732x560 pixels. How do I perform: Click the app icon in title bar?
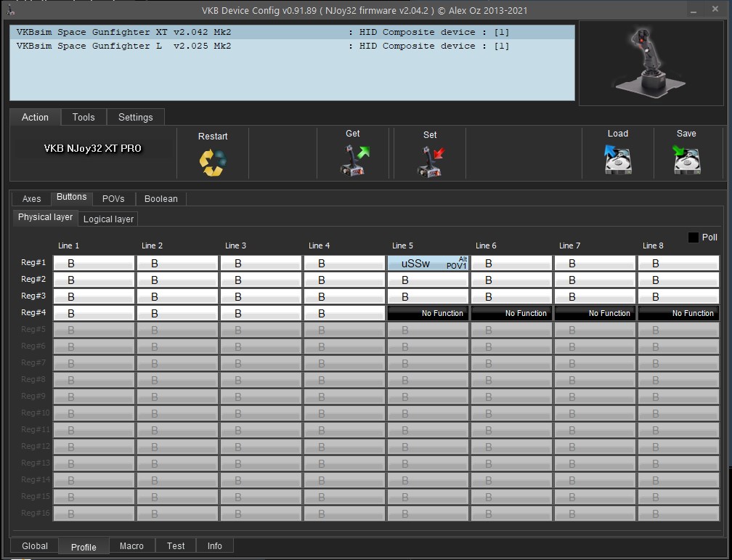click(x=10, y=10)
